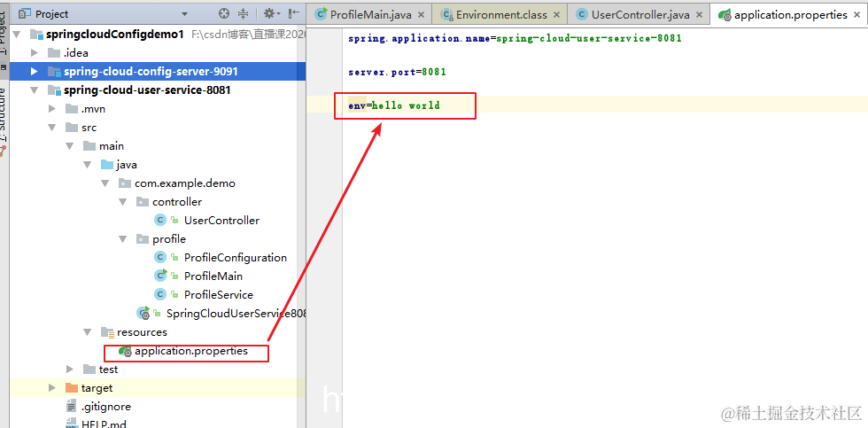This screenshot has height=428, width=868.
Task: Click the springcloudConfigdemo1 module icon
Action: click(x=36, y=35)
